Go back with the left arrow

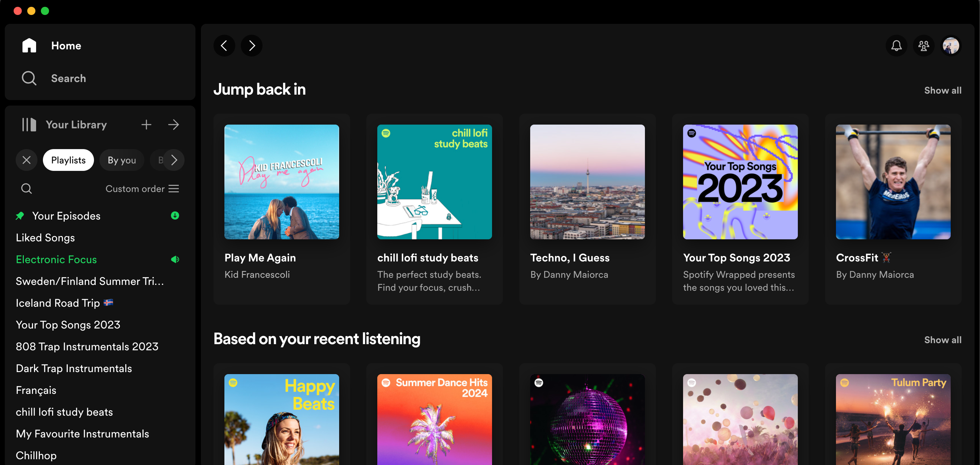224,46
